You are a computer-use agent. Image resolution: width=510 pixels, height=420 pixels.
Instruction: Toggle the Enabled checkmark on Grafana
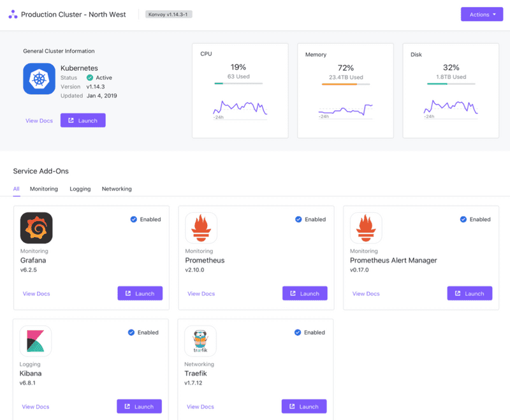[133, 219]
